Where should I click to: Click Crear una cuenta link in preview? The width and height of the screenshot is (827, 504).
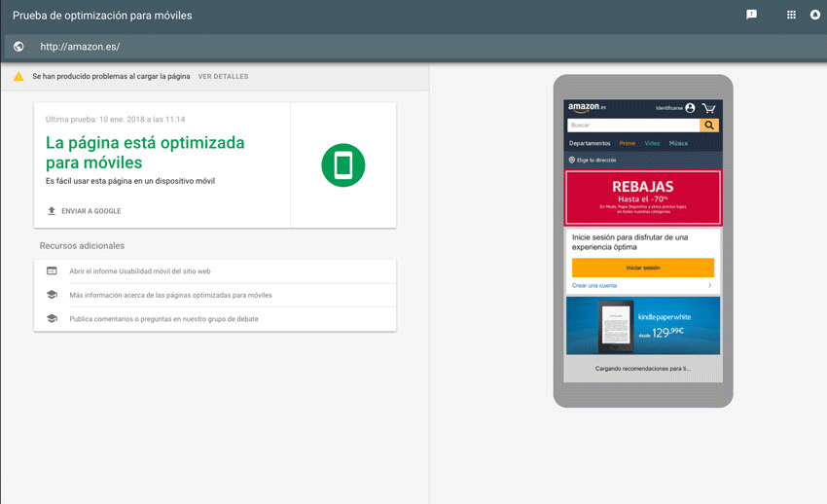[594, 285]
